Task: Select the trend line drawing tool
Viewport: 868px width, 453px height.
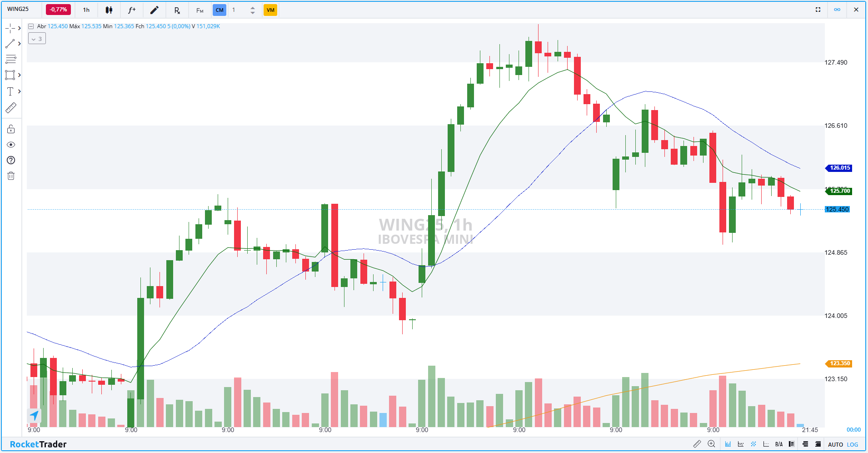Action: [10, 44]
